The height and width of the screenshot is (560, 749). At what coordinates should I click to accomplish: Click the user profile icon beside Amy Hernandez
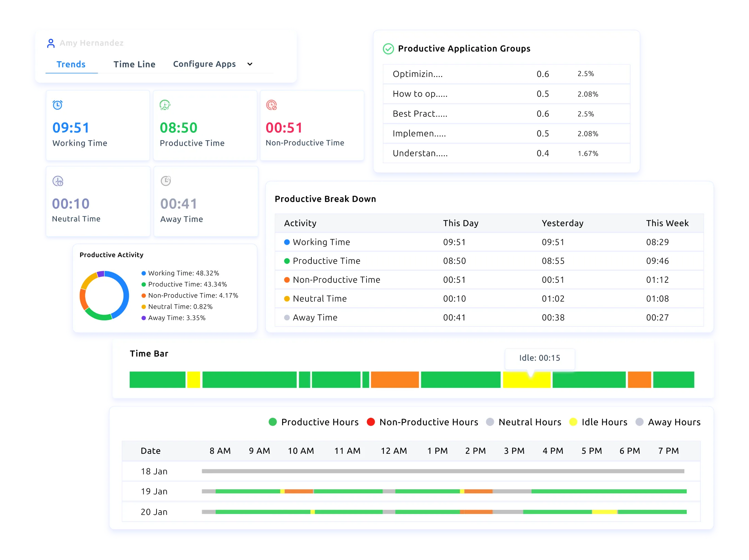pyautogui.click(x=51, y=43)
